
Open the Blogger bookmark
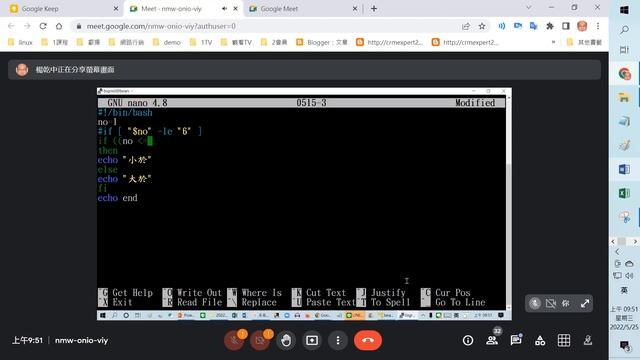(322, 42)
